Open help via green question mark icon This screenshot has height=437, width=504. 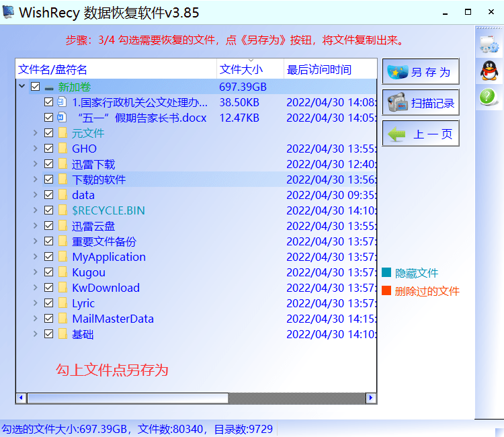tap(488, 97)
